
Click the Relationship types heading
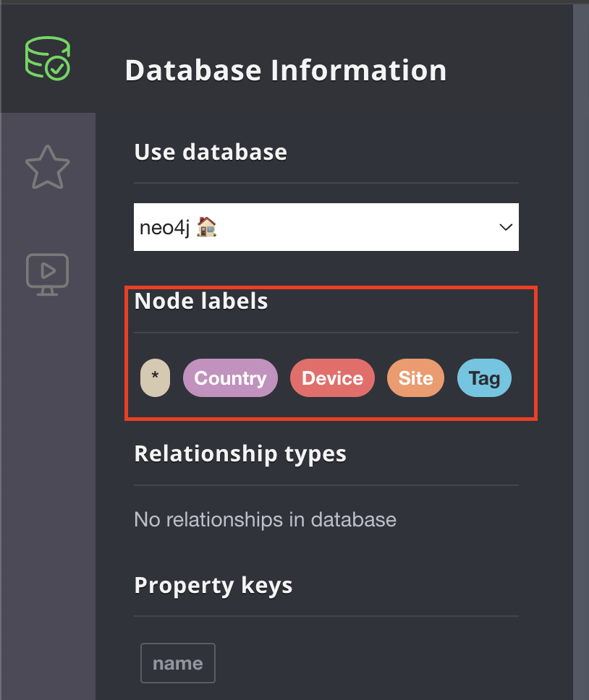click(x=239, y=453)
